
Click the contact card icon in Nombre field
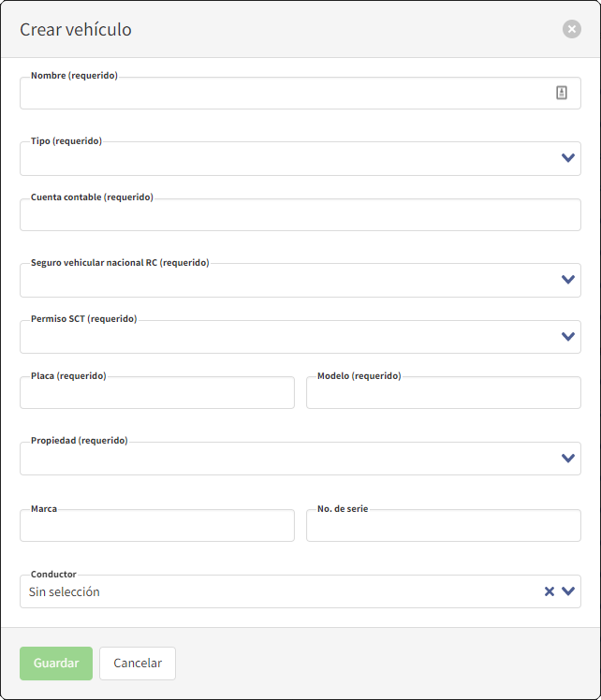pyautogui.click(x=562, y=93)
